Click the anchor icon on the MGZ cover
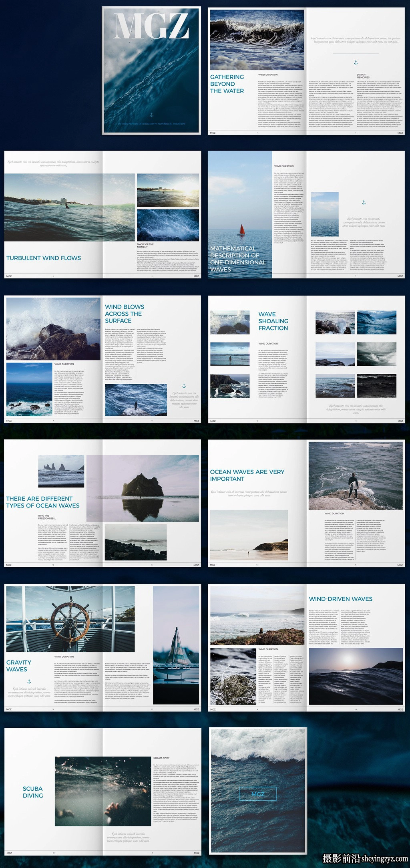This screenshot has height=868, width=410. [151, 115]
